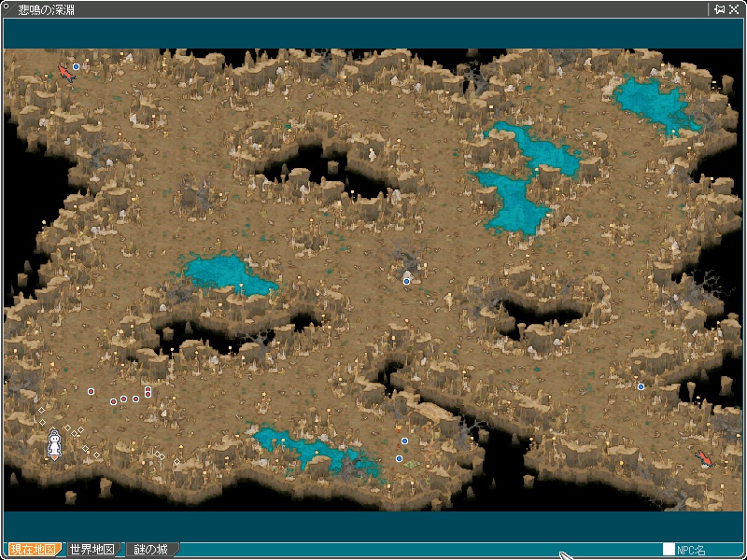This screenshot has width=747, height=560.
Task: Select the blue NPC dot in map center
Action: coord(406,281)
